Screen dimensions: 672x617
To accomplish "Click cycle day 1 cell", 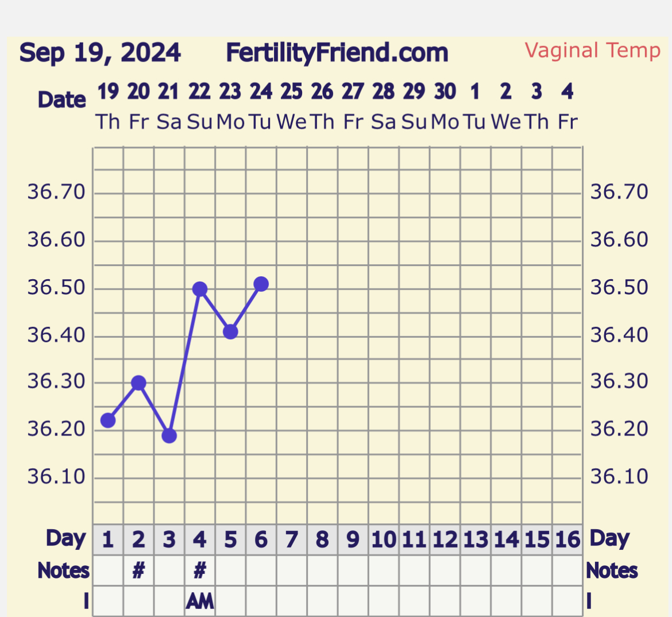I will [x=108, y=539].
